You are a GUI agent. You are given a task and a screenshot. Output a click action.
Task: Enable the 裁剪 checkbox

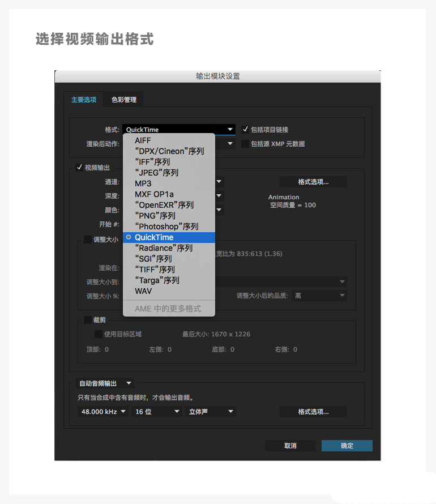(87, 320)
